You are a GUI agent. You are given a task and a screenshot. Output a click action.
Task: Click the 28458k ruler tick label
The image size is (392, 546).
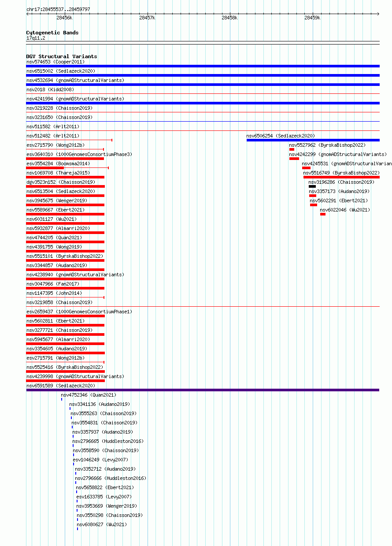(229, 18)
